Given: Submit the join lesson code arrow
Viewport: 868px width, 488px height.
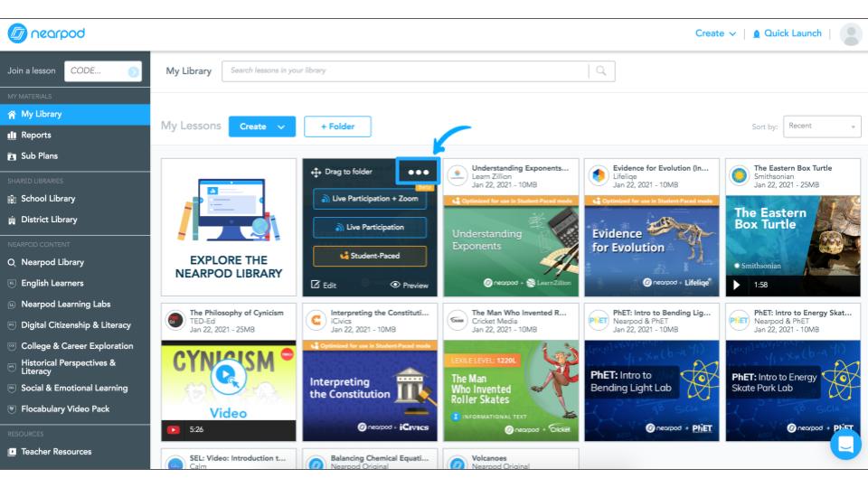Looking at the screenshot, I should 134,71.
